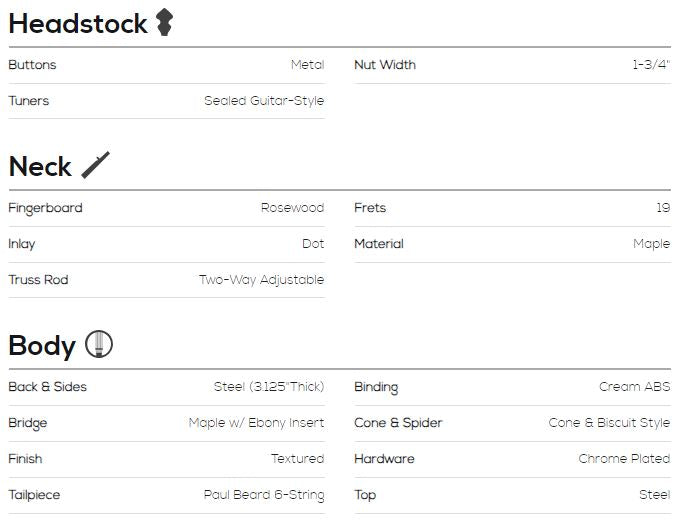The height and width of the screenshot is (532, 680).
Task: Click the Frets count value 19
Action: pos(664,208)
